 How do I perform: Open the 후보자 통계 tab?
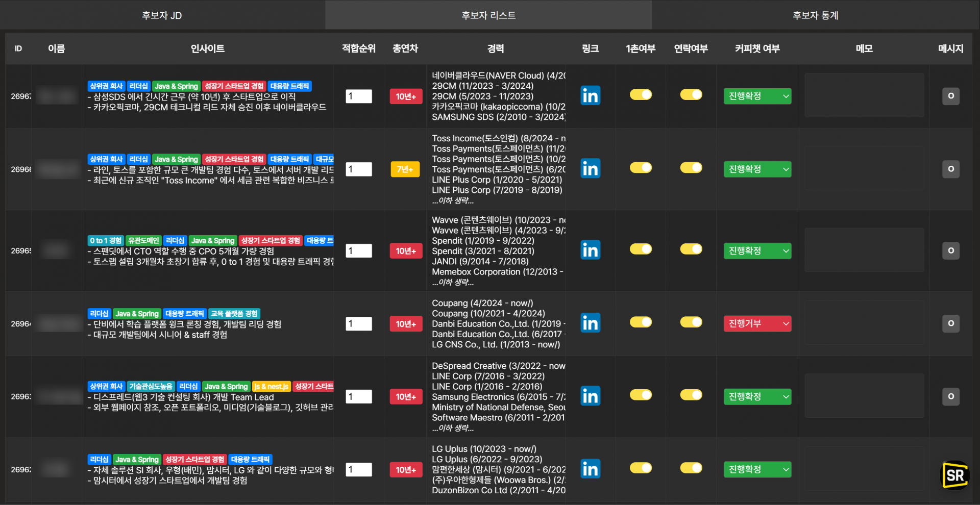pyautogui.click(x=816, y=15)
